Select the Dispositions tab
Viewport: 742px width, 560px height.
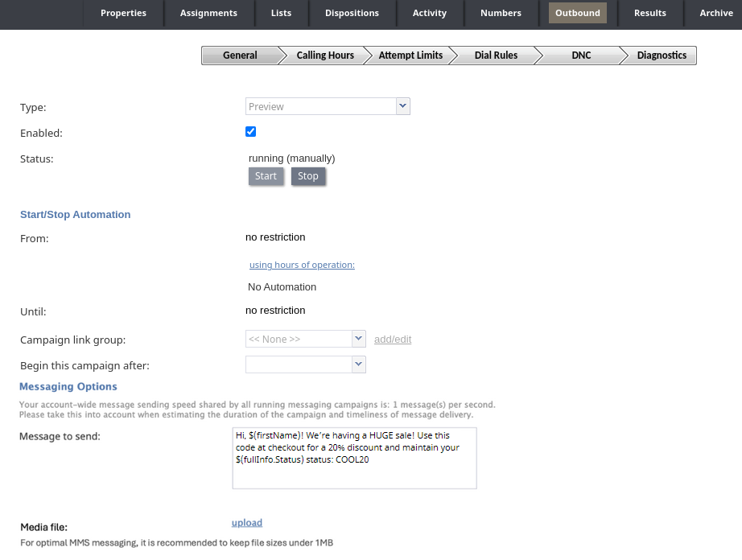click(352, 13)
